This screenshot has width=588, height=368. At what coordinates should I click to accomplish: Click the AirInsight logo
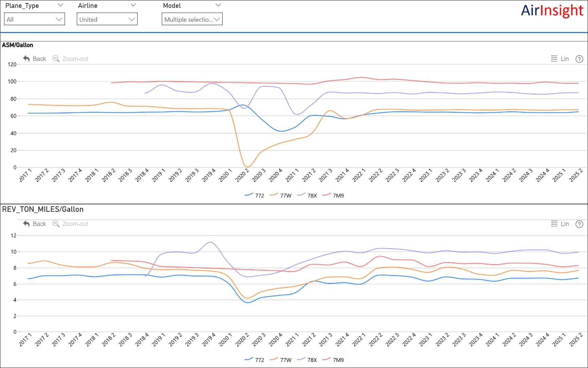(552, 11)
